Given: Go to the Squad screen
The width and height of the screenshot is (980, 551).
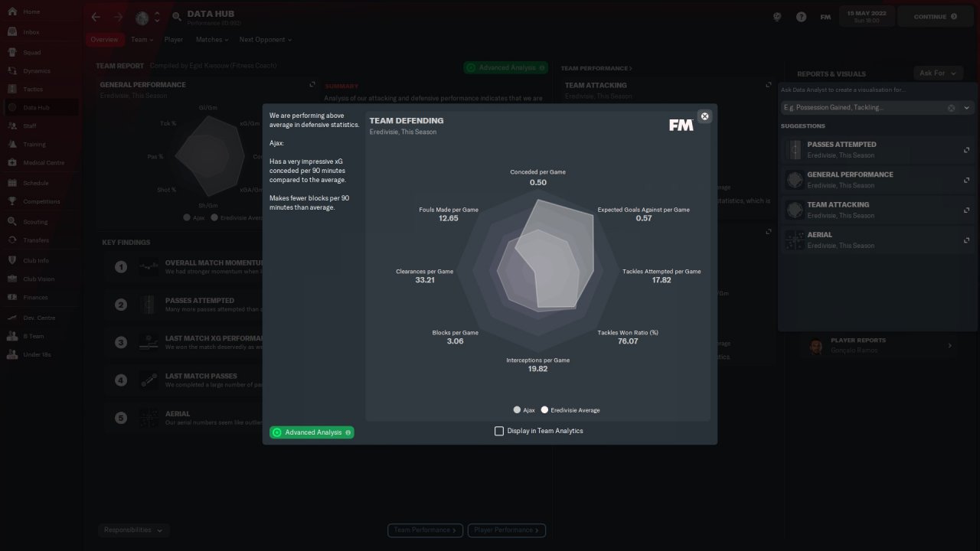Looking at the screenshot, I should point(40,53).
